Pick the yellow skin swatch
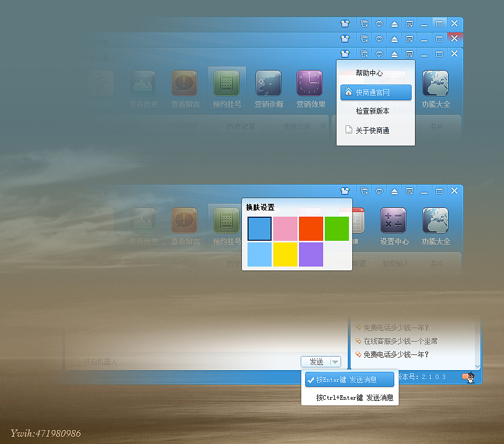Image resolution: width=504 pixels, height=444 pixels. pos(285,254)
